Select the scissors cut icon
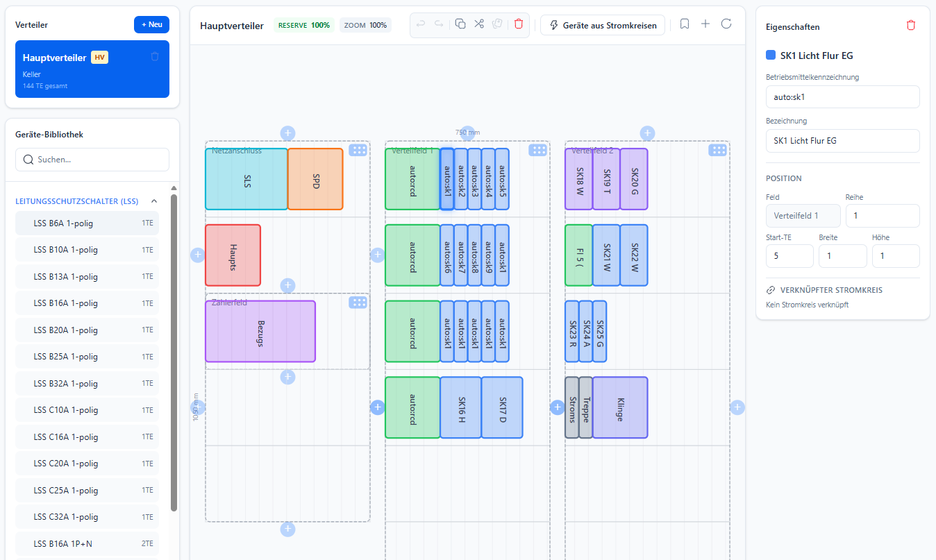 click(478, 23)
